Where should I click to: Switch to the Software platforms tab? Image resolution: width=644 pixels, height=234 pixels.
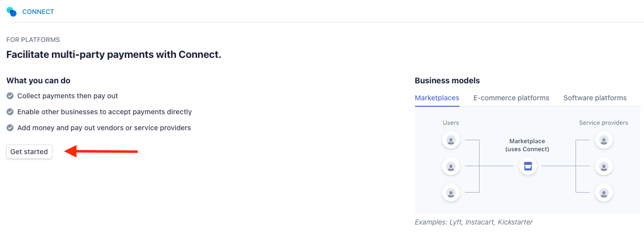click(x=595, y=98)
